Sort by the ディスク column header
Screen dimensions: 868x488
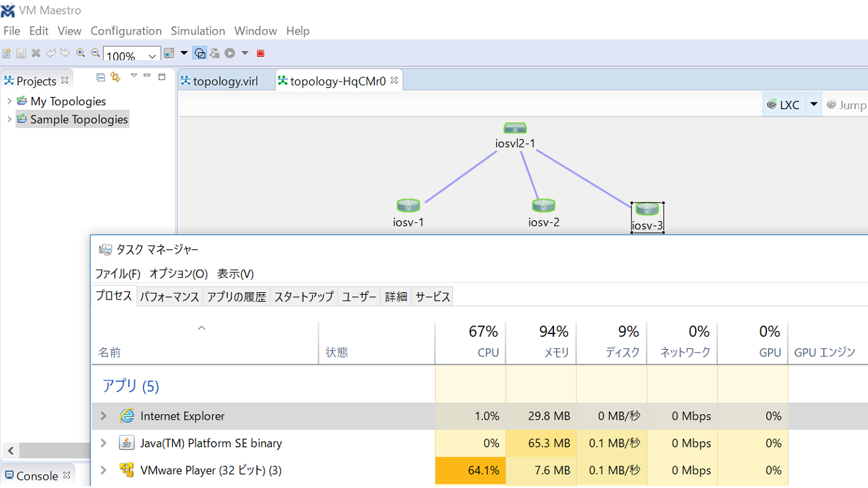[x=612, y=342]
